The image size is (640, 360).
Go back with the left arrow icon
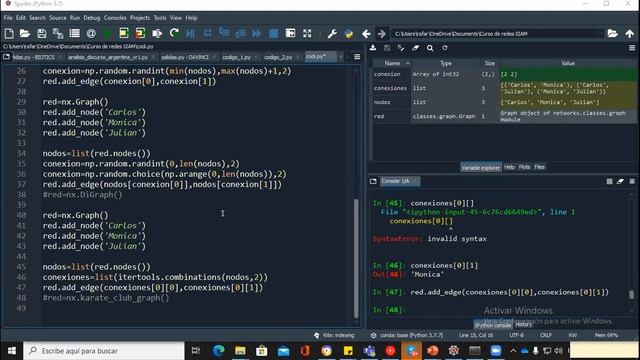tap(366, 33)
